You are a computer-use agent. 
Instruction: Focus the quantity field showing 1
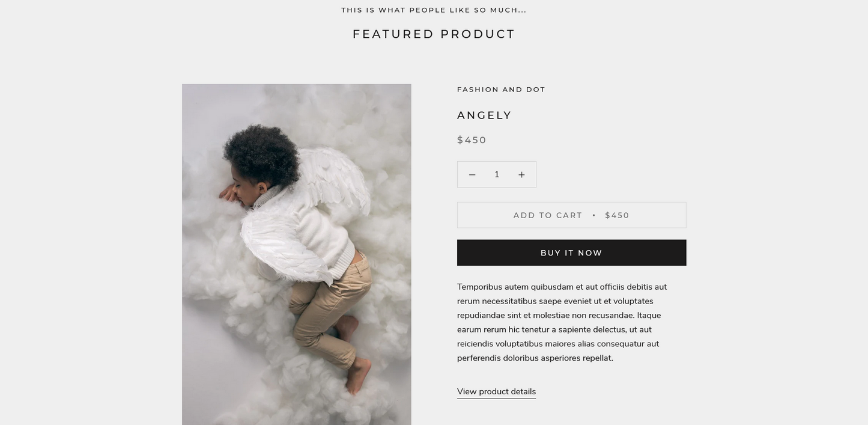[497, 174]
